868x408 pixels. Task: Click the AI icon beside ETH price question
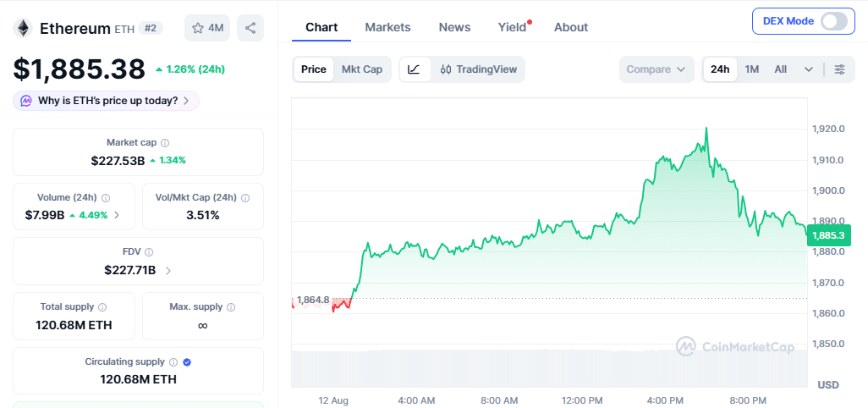[x=26, y=101]
